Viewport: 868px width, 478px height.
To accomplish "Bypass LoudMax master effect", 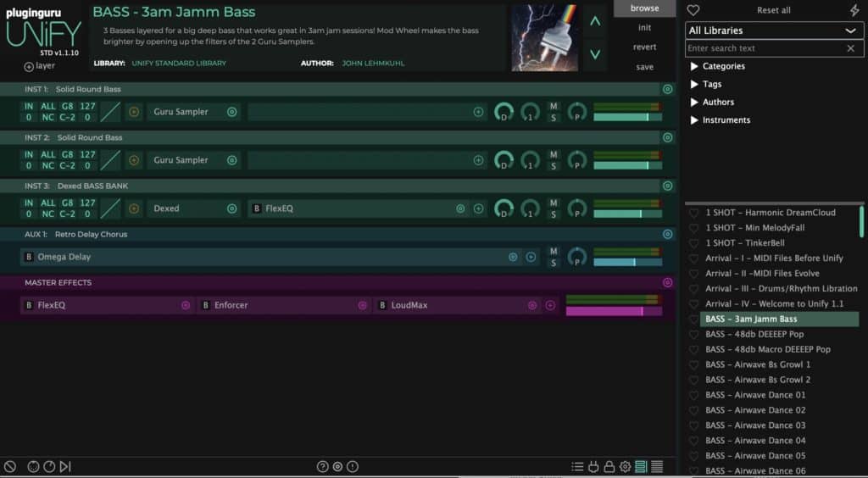I will (382, 305).
